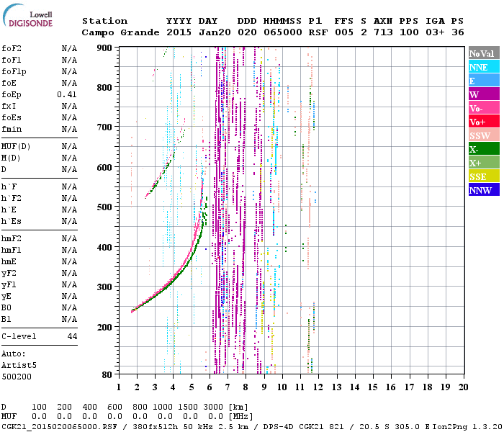Select the W purple legend box
504x432 pixels.
click(x=484, y=94)
